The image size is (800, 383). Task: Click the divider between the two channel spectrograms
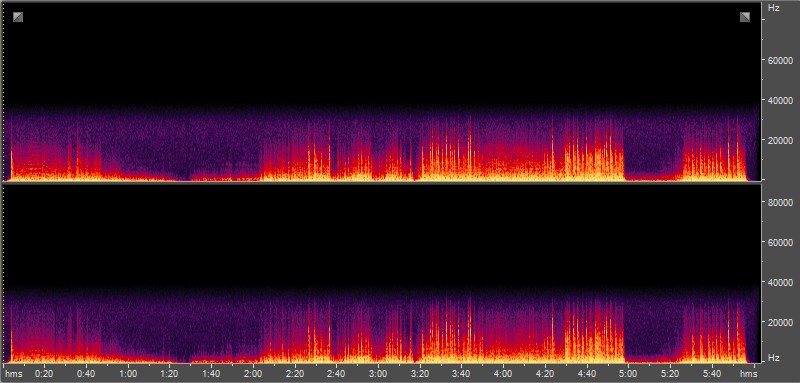coord(383,183)
